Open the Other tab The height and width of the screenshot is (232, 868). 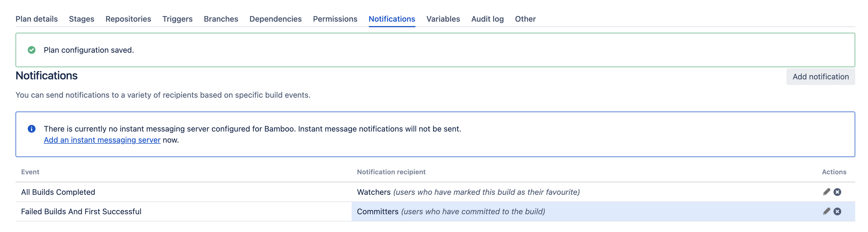[525, 19]
